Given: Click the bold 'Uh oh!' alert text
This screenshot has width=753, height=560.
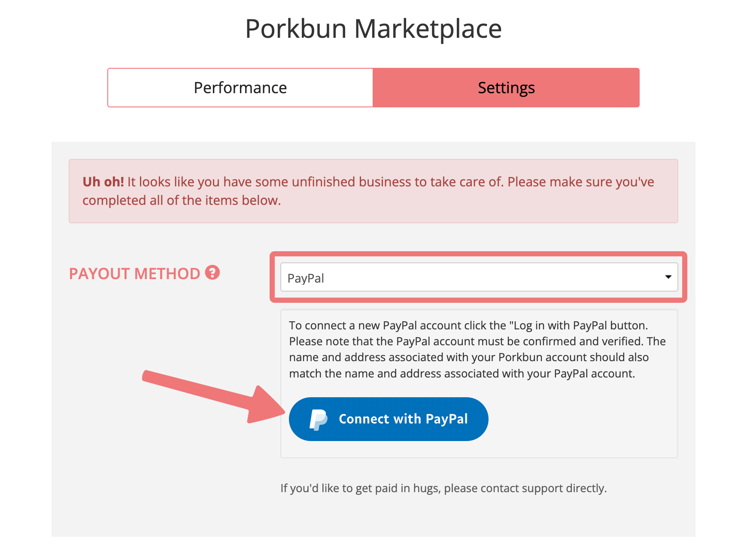Looking at the screenshot, I should 103,182.
